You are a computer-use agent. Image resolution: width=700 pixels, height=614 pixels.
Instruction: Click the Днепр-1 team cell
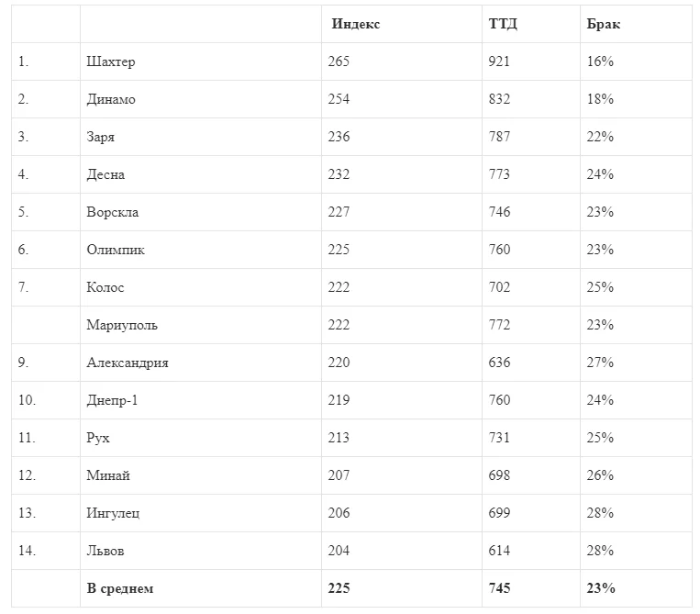point(112,400)
